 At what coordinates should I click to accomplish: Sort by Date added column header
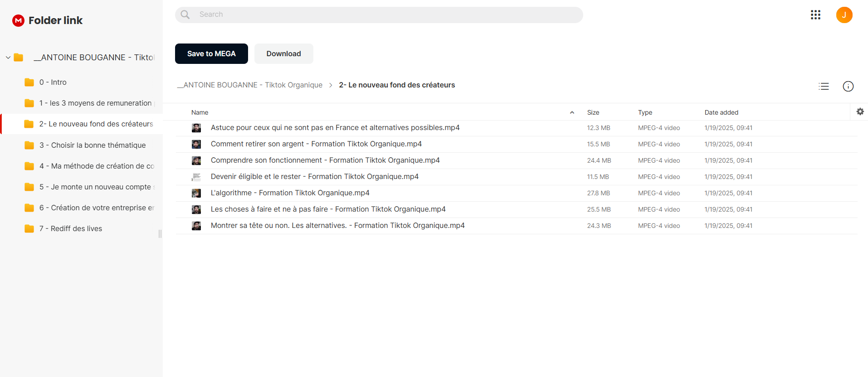721,112
